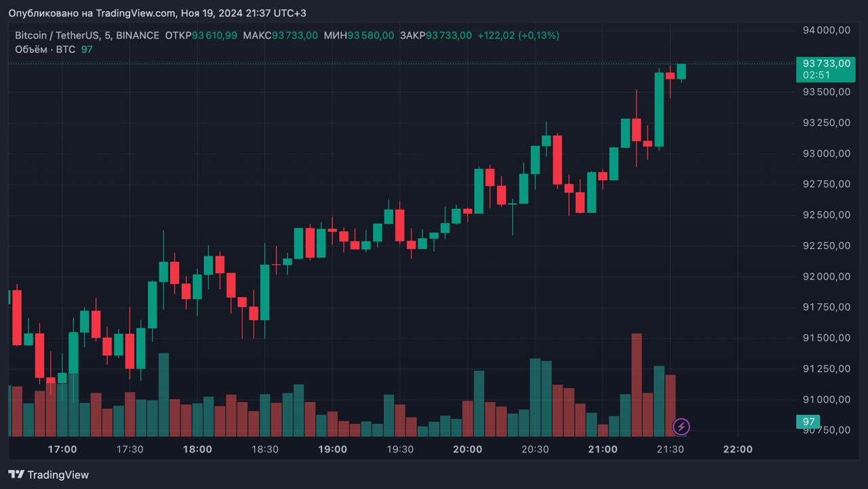Click the 93 250,00 price axis label
The width and height of the screenshot is (868, 489).
[826, 123]
